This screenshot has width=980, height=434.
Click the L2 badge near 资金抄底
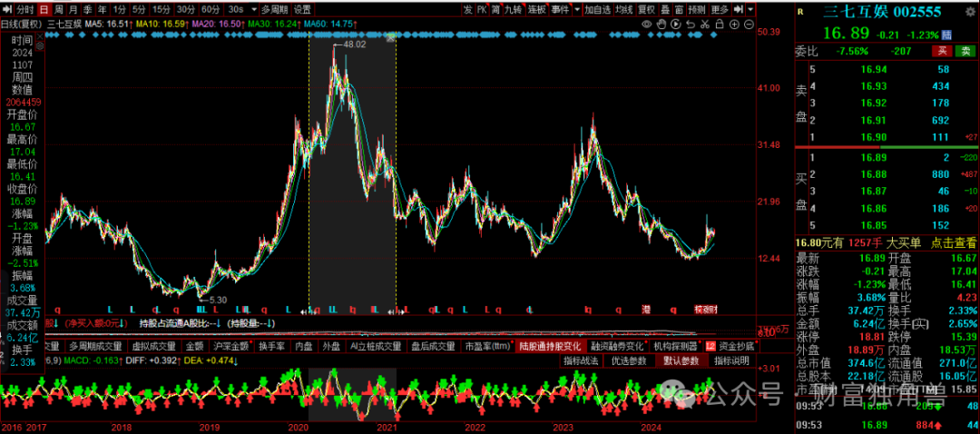[x=710, y=346]
